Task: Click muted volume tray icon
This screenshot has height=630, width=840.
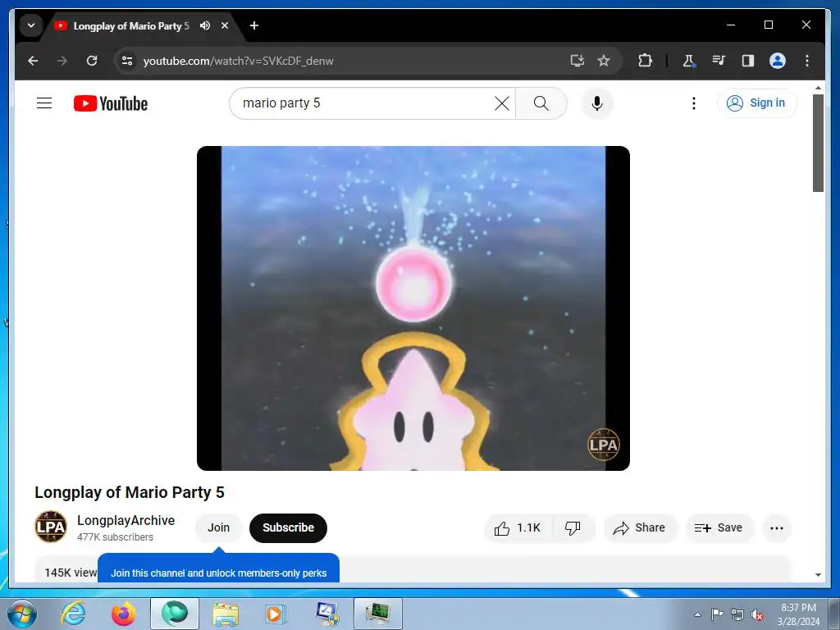Action: (757, 615)
